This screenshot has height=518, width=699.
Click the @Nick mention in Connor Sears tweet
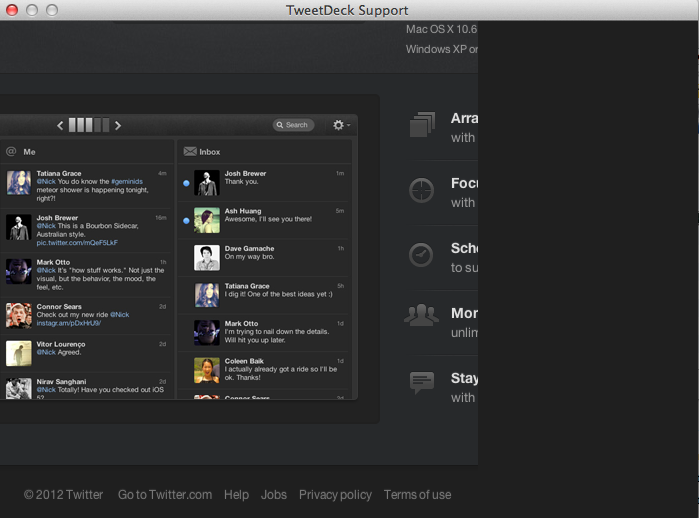pyautogui.click(x=119, y=315)
